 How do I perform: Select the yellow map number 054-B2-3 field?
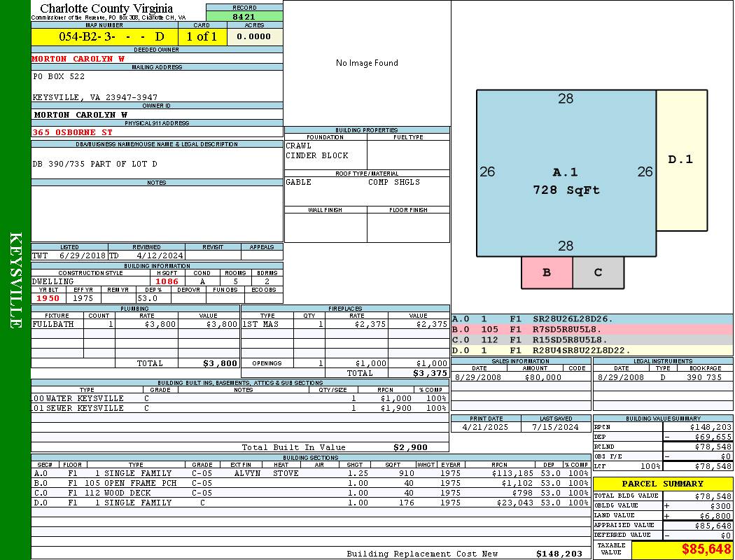[x=105, y=36]
